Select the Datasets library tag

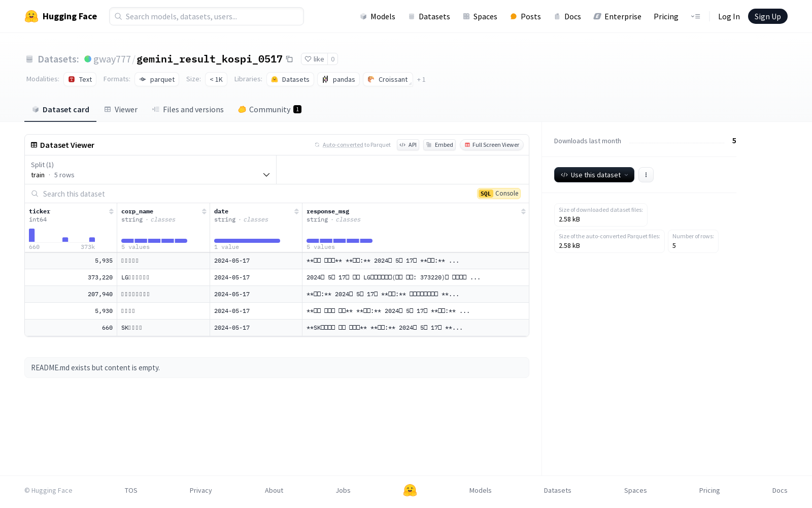290,79
